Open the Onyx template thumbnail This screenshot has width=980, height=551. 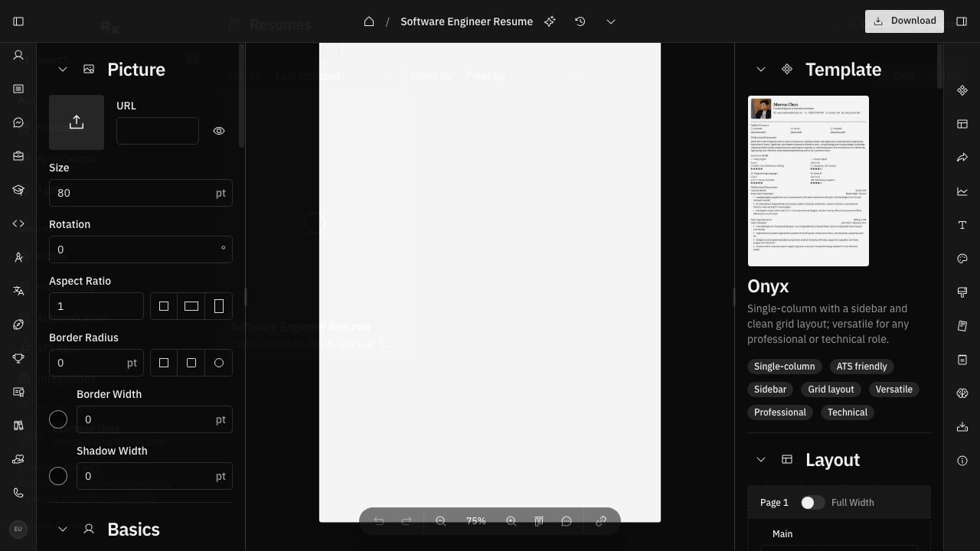pos(808,181)
